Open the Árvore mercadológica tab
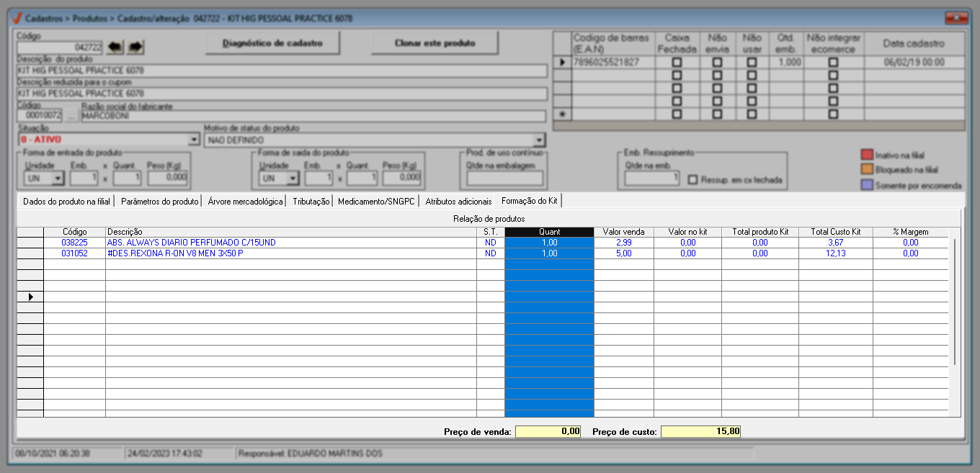This screenshot has width=980, height=473. tap(245, 202)
